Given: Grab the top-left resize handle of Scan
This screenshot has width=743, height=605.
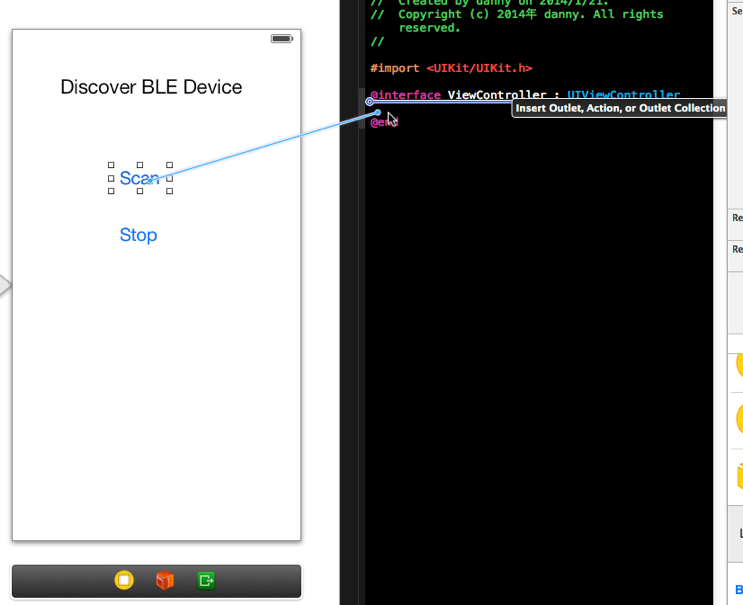Looking at the screenshot, I should tap(111, 165).
